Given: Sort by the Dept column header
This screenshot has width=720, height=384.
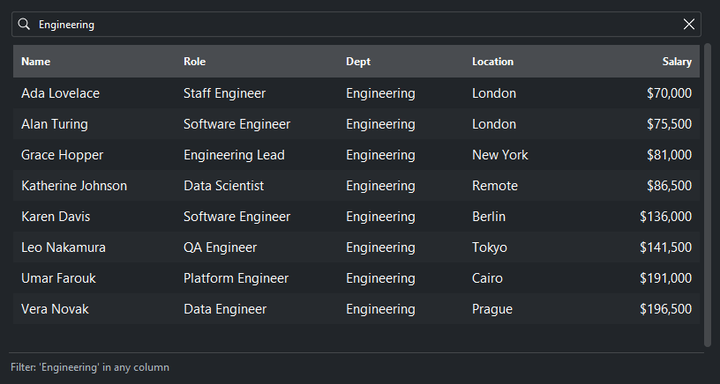Looking at the screenshot, I should [358, 62].
